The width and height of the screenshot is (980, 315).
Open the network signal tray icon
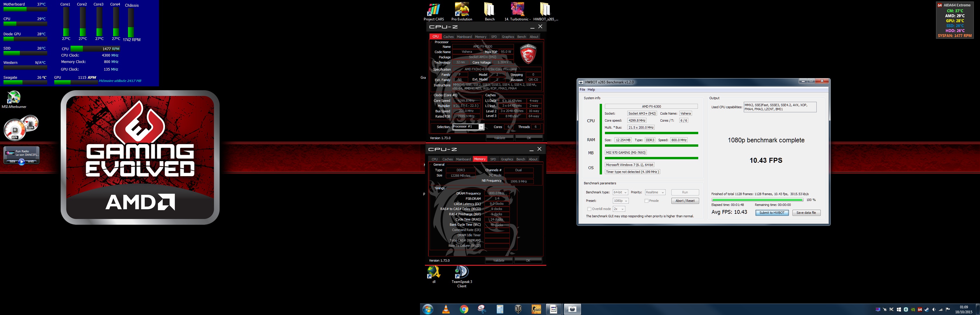pyautogui.click(x=941, y=310)
